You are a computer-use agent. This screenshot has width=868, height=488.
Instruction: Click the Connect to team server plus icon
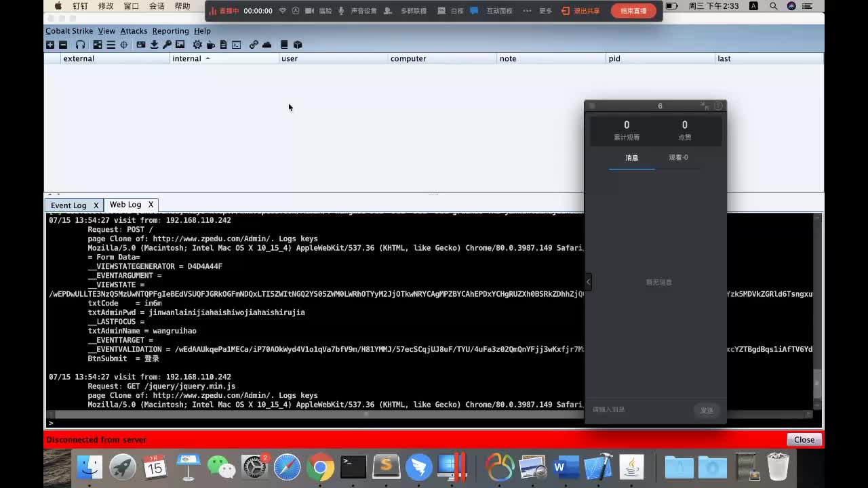[50, 45]
